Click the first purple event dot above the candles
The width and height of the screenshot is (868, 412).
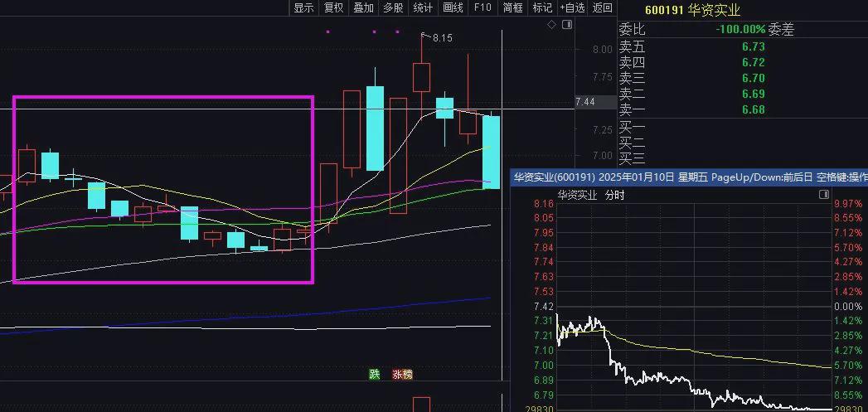click(327, 32)
